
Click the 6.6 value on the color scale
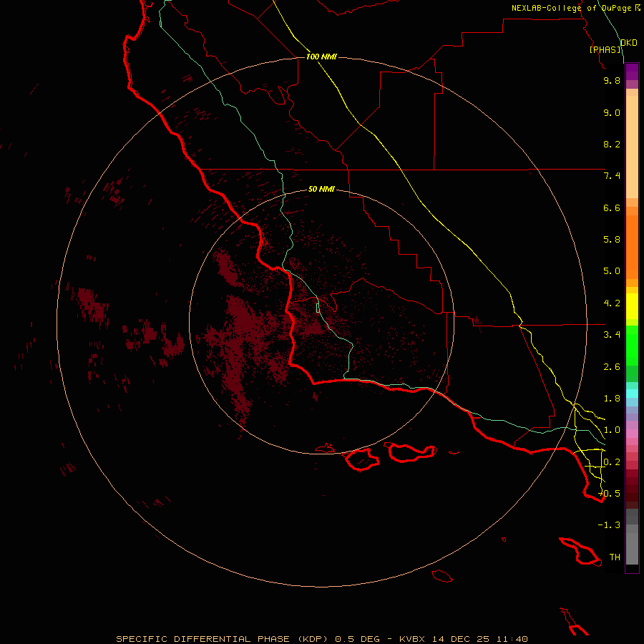tap(612, 208)
